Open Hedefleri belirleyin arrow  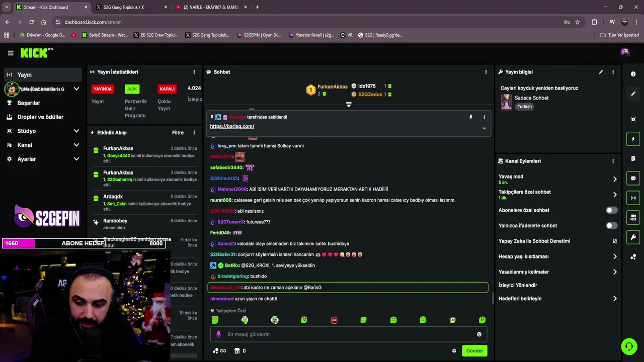[x=614, y=299]
